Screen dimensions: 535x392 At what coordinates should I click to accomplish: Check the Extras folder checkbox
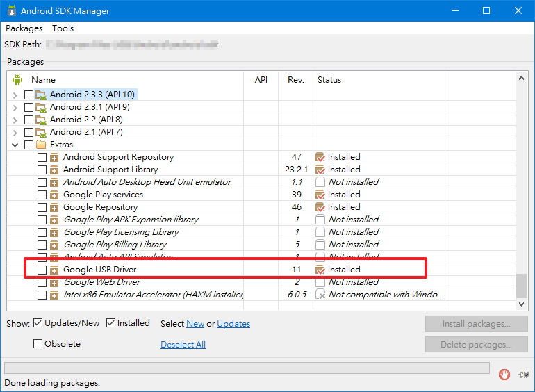tap(28, 145)
